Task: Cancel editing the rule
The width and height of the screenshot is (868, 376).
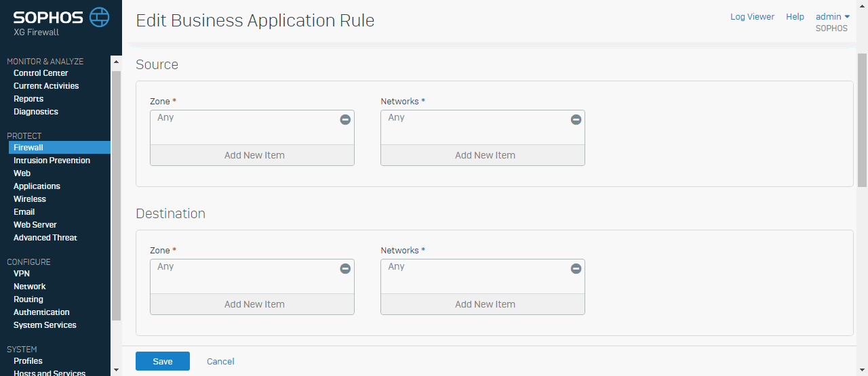Action: 220,361
